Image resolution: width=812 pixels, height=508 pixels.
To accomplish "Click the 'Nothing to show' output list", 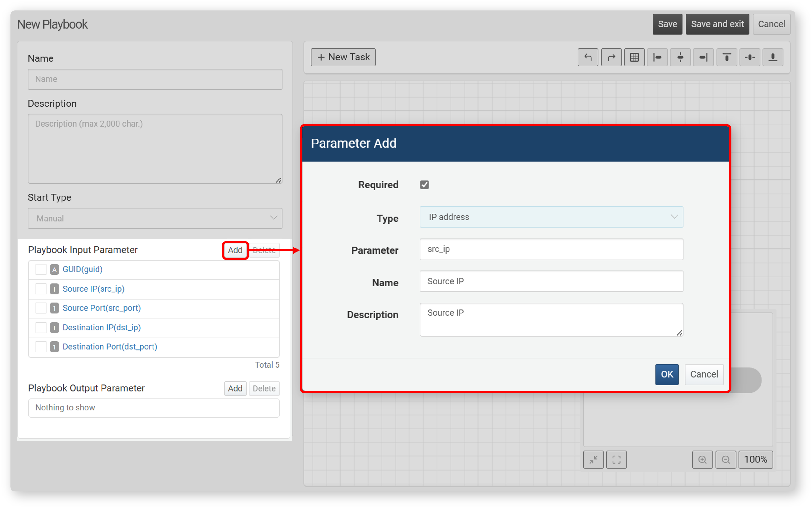I will pos(154,408).
